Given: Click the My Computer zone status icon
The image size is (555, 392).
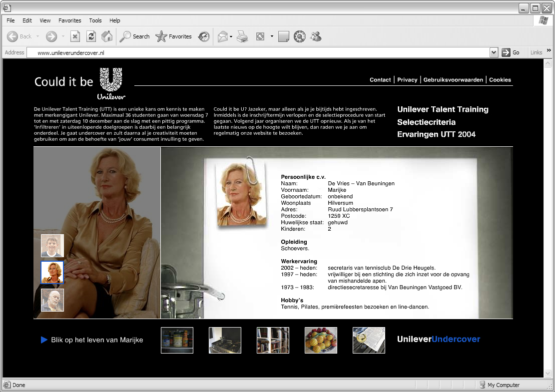Looking at the screenshot, I should 482,385.
